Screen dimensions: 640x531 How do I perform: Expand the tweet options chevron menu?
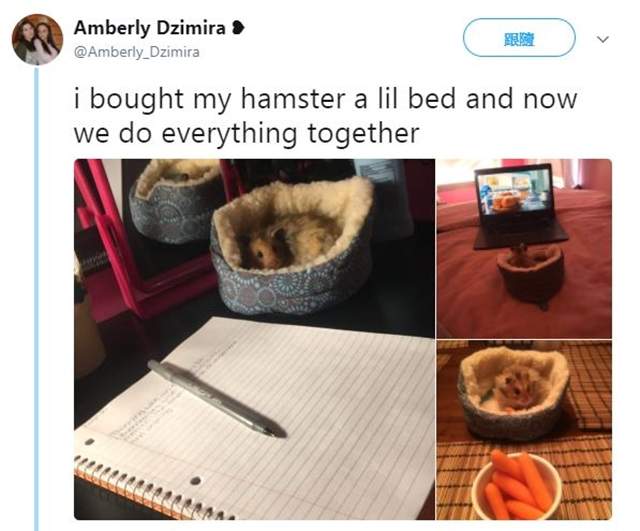[x=603, y=39]
